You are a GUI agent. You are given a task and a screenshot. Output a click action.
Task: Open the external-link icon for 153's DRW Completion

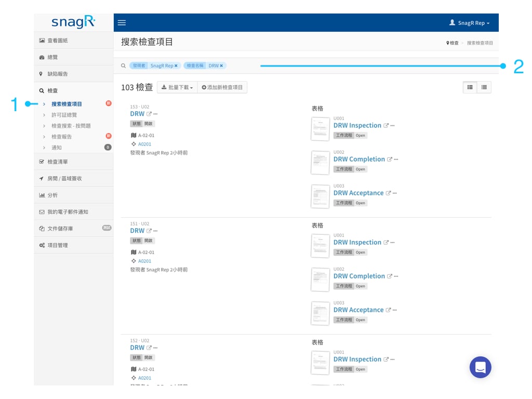click(390, 159)
